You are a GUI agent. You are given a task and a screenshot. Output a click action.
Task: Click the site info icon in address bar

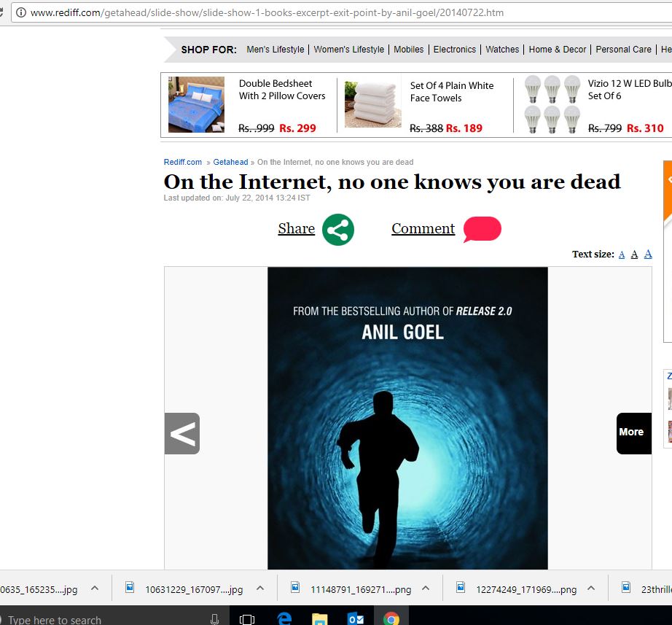coord(21,12)
